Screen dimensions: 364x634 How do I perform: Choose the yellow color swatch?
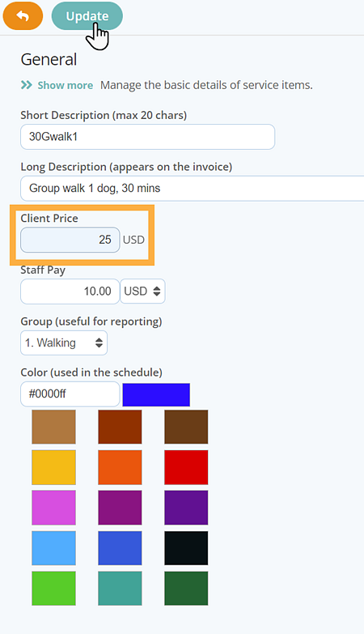tap(53, 467)
